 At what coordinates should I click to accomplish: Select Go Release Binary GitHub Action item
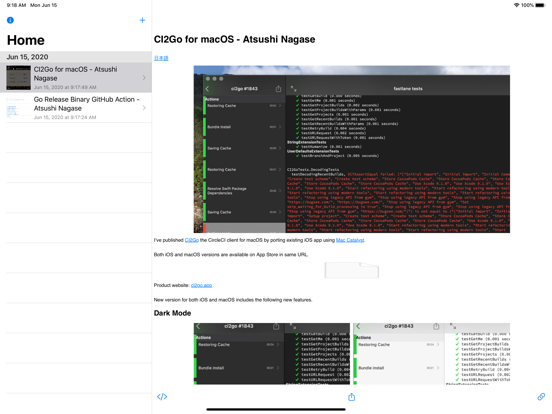tap(76, 108)
